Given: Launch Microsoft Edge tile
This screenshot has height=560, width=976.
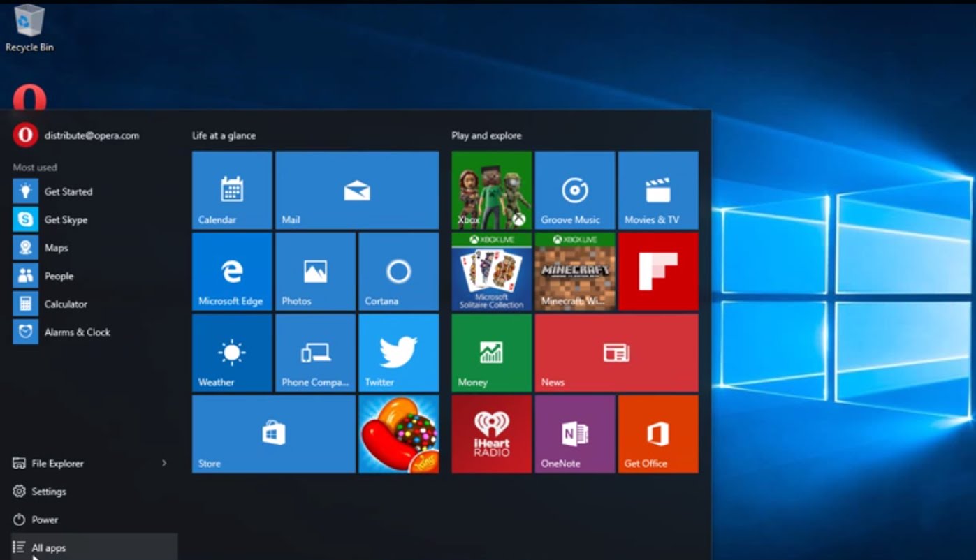Looking at the screenshot, I should click(232, 272).
